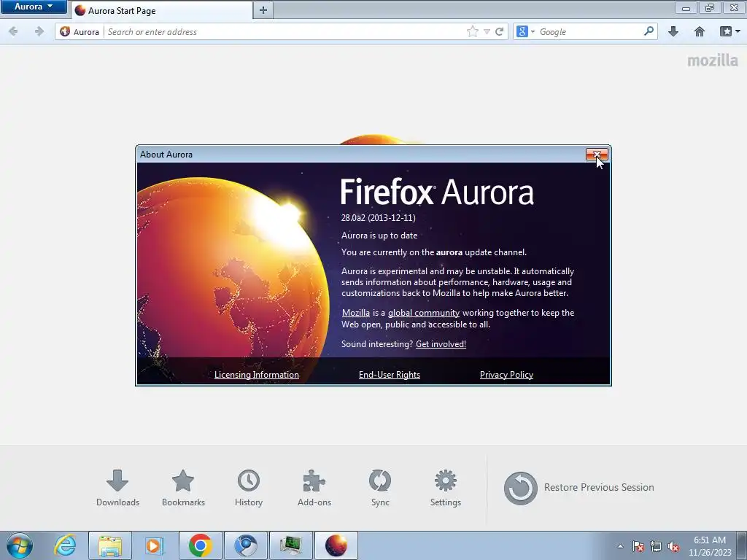Open History from start page shortcuts
Image resolution: width=747 pixels, height=560 pixels.
coord(249,488)
